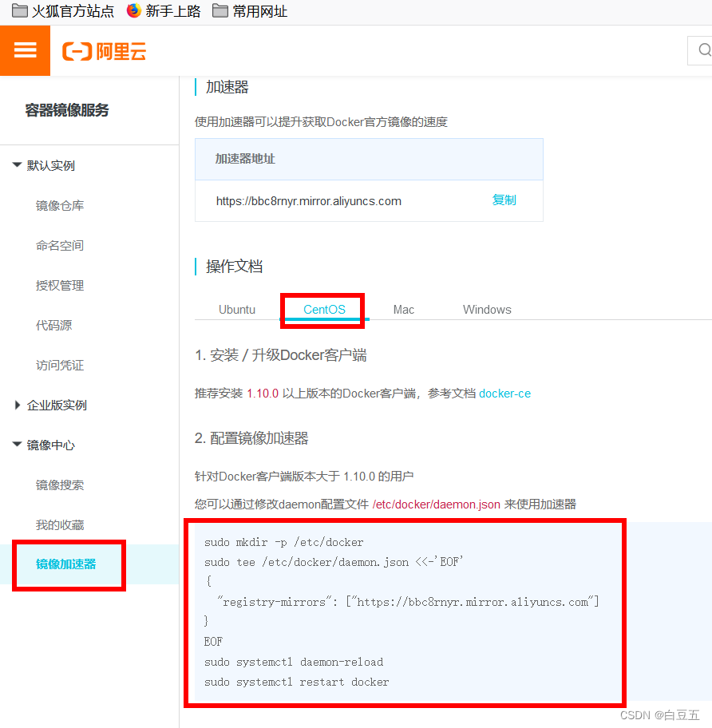The image size is (712, 728).
Task: Open 访问凭证 in sidebar
Action: coord(60,365)
